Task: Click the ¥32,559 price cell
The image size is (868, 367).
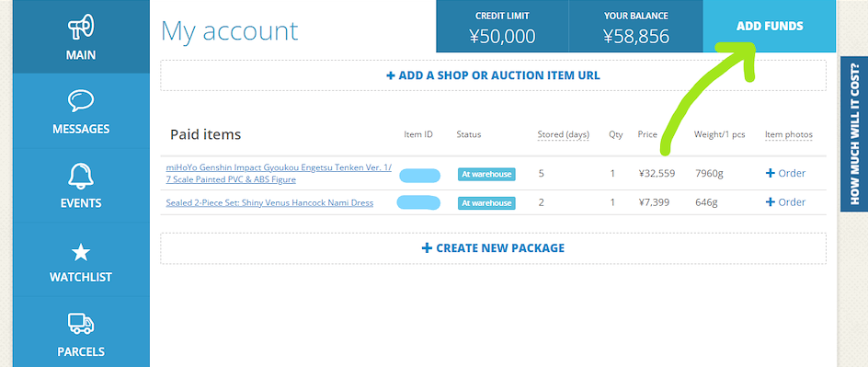Action: point(657,174)
